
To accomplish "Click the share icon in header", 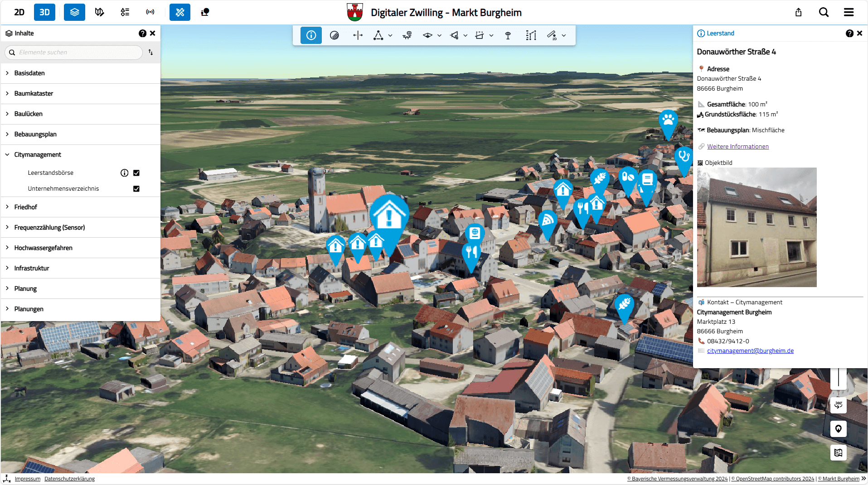I will point(798,12).
